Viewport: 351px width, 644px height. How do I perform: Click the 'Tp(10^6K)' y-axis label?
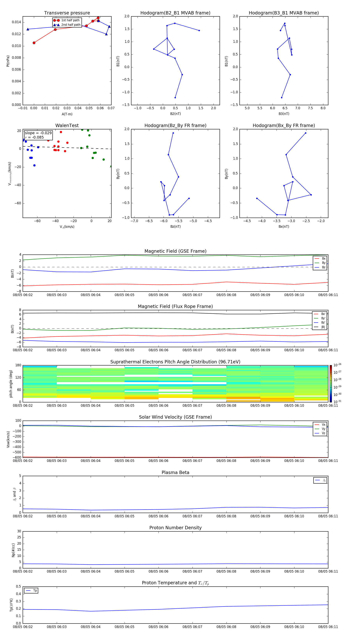pos(12,605)
